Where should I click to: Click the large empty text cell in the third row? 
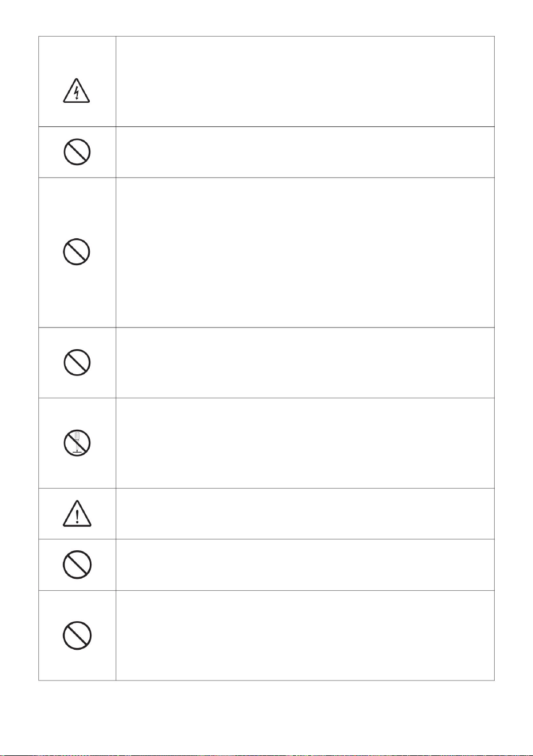(x=305, y=252)
